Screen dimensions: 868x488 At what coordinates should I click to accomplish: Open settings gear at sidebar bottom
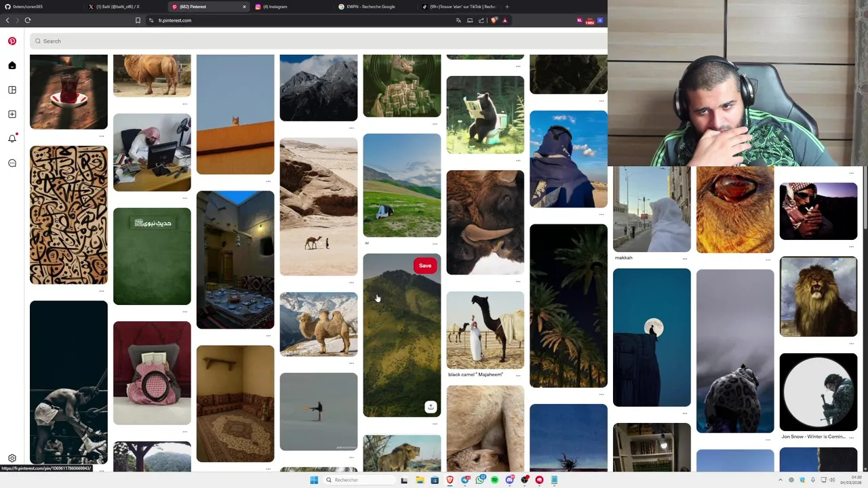[x=12, y=458]
